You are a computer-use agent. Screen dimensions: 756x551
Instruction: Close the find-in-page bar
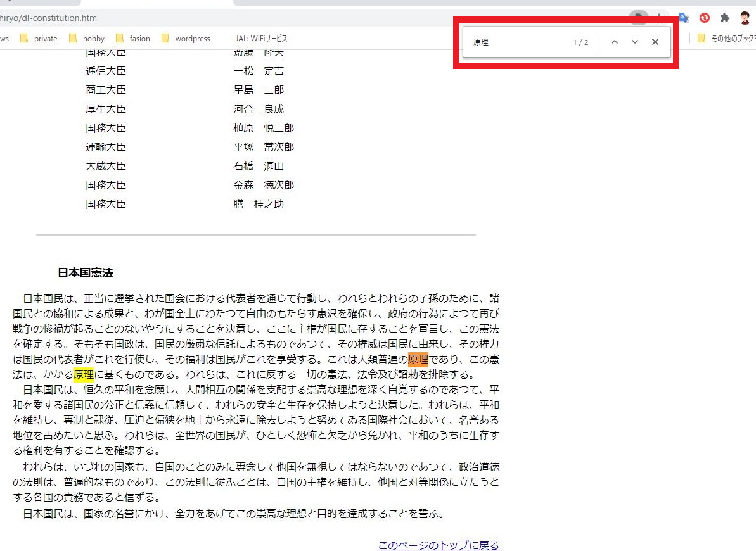pos(655,42)
